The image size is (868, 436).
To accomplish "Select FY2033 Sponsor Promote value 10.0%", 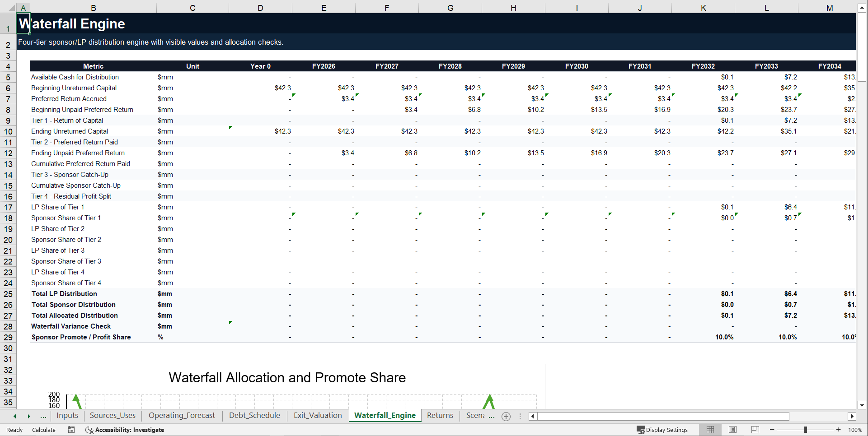I will point(766,337).
